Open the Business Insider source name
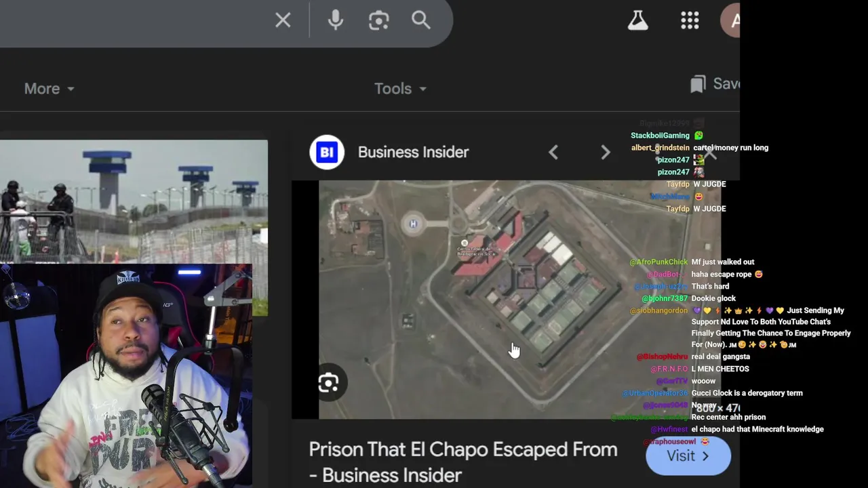 (x=413, y=152)
